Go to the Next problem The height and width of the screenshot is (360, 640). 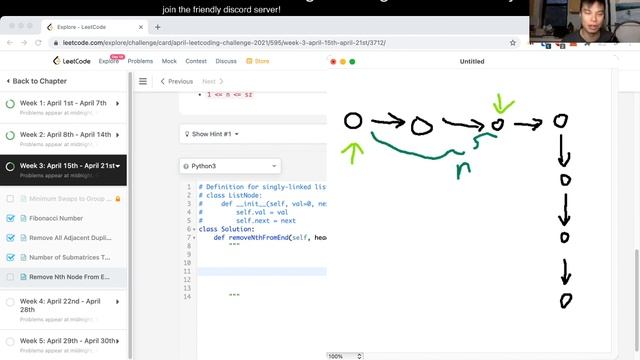(x=213, y=81)
